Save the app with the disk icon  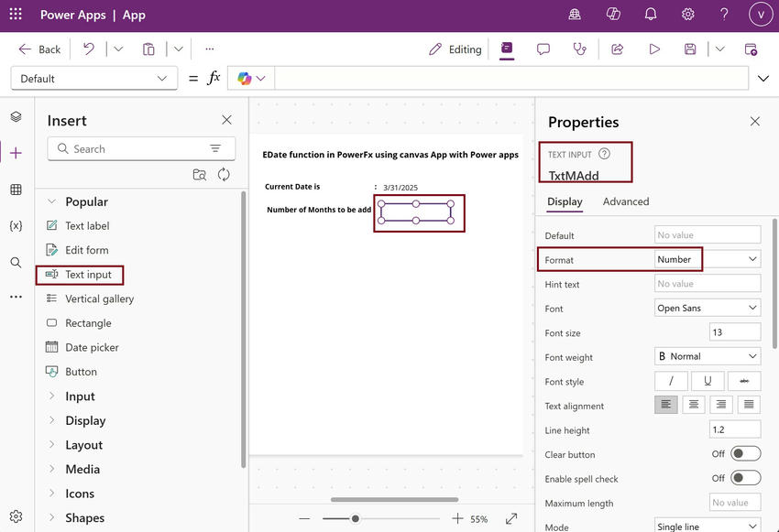690,49
